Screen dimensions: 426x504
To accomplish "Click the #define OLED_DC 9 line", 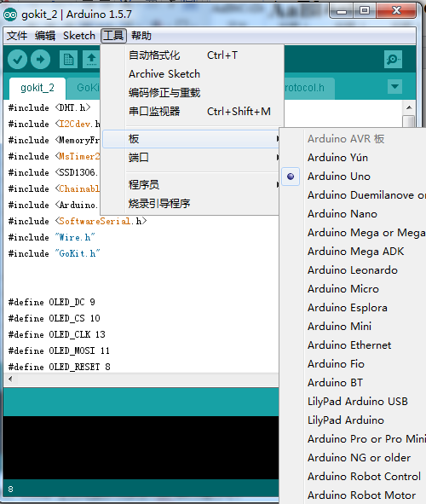I will [x=52, y=302].
